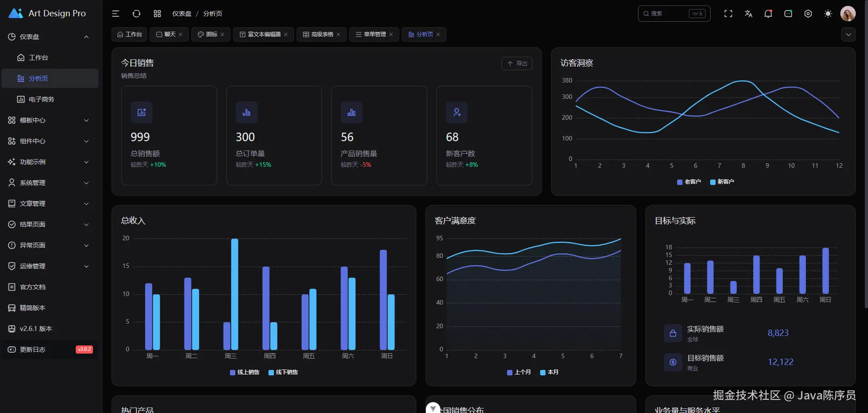
Task: Toggle the 上个月 legend series
Action: coord(519,372)
